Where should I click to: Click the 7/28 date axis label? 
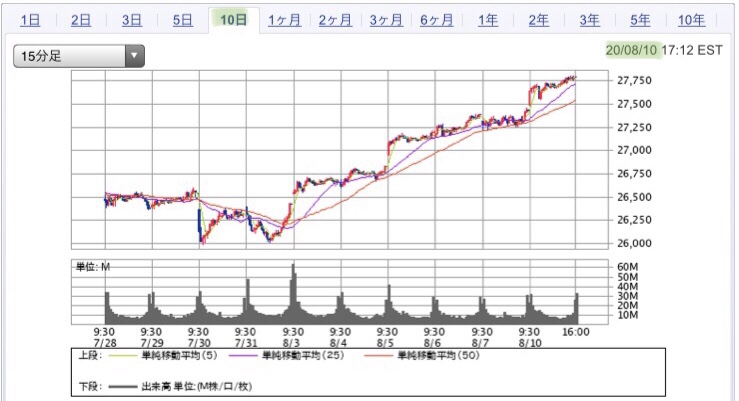pyautogui.click(x=105, y=343)
